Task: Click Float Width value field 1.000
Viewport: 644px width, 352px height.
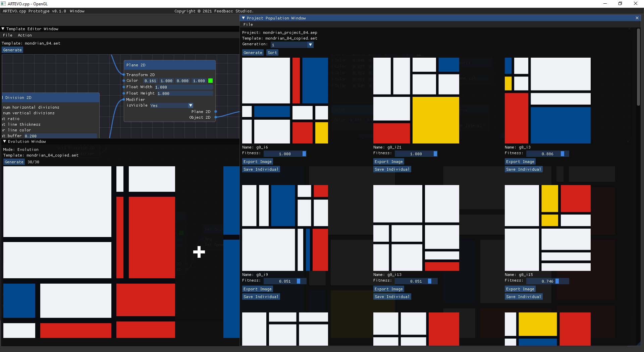Action: [183, 87]
